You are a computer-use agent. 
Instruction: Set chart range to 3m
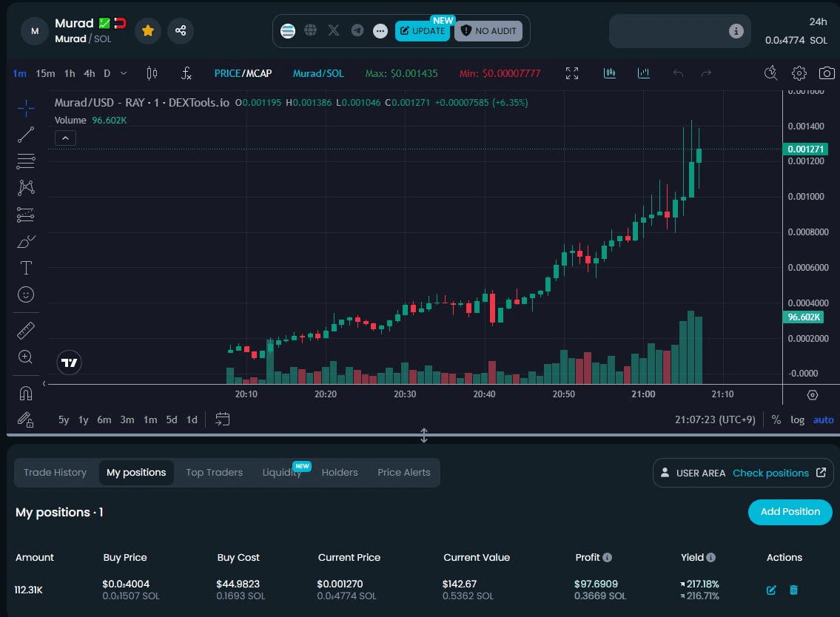127,420
